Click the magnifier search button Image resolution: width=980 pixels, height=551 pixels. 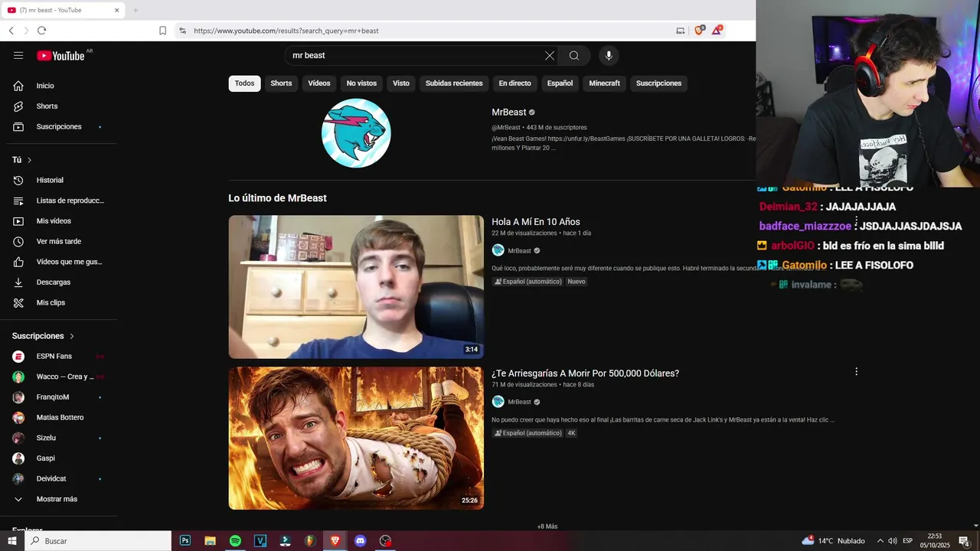574,55
